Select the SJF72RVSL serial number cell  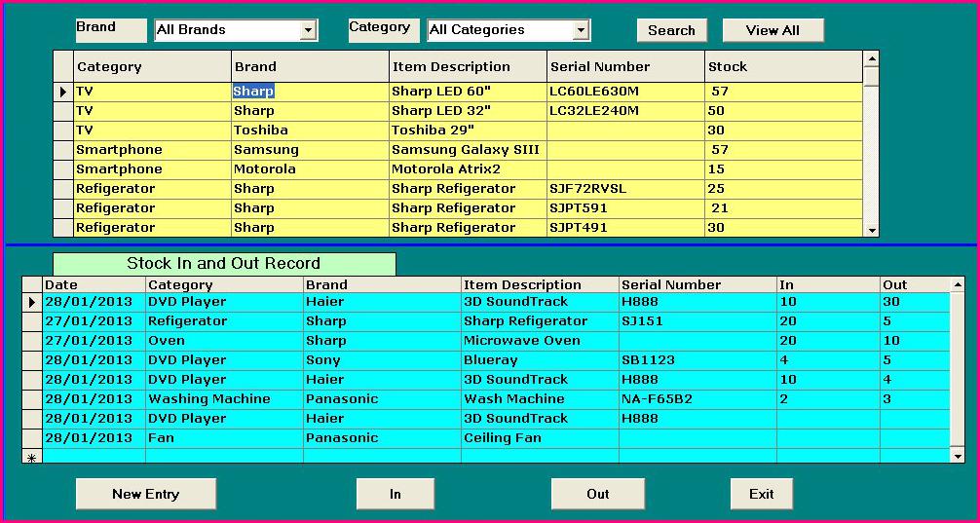(625, 188)
